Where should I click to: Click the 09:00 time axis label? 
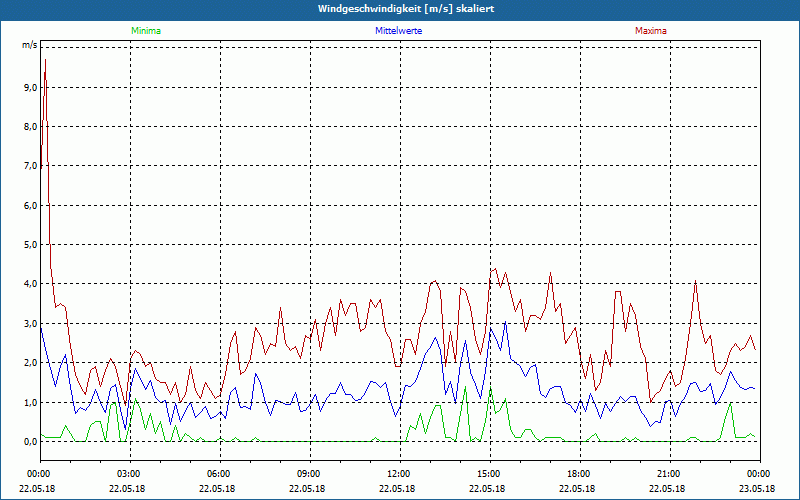[x=307, y=474]
